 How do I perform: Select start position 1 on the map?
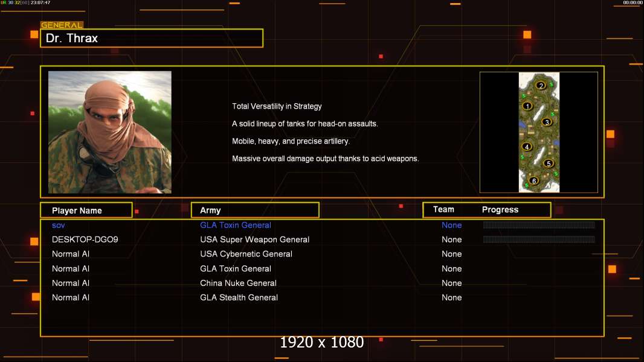tap(527, 106)
